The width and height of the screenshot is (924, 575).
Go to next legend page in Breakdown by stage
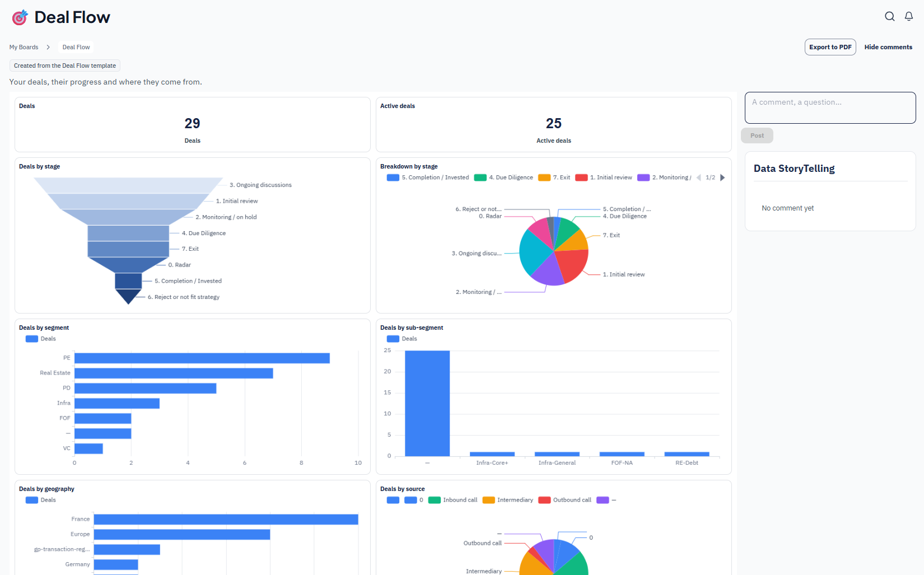[x=722, y=177]
